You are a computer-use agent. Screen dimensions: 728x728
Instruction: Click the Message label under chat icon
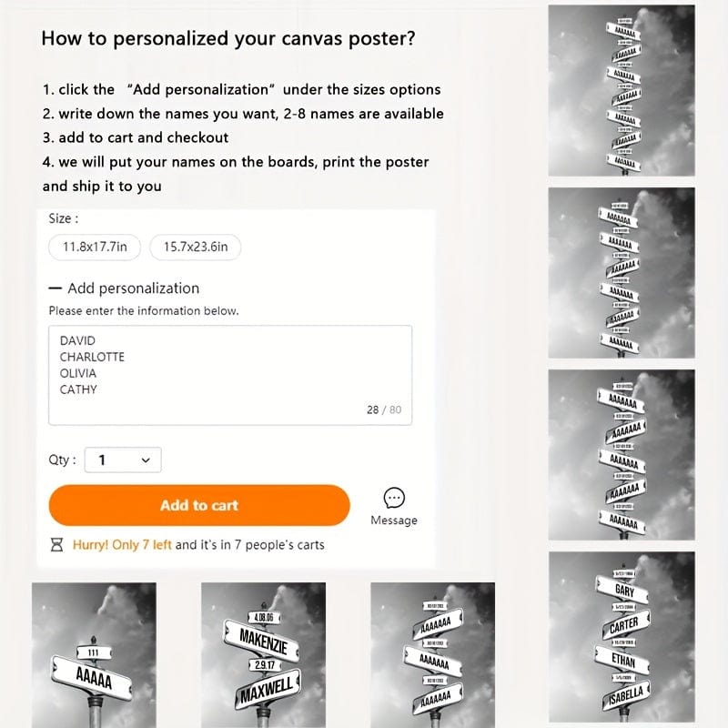coord(394,521)
